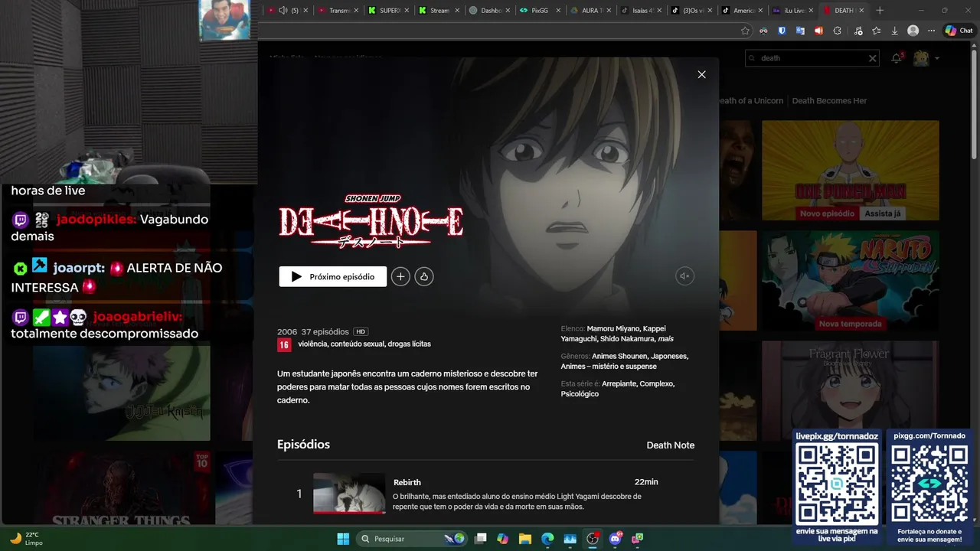
Task: Open the Arrepiante tag link
Action: 619,383
